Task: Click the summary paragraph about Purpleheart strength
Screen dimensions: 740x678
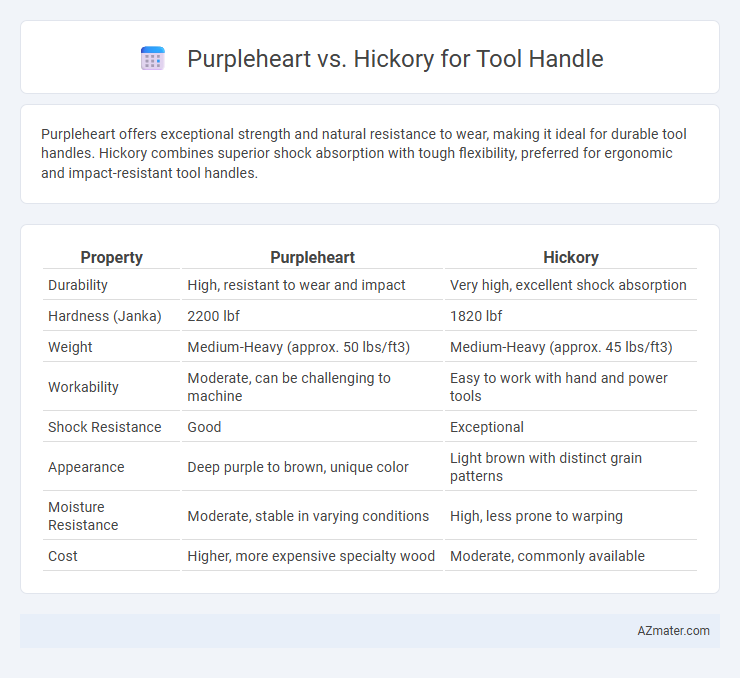Action: click(364, 153)
